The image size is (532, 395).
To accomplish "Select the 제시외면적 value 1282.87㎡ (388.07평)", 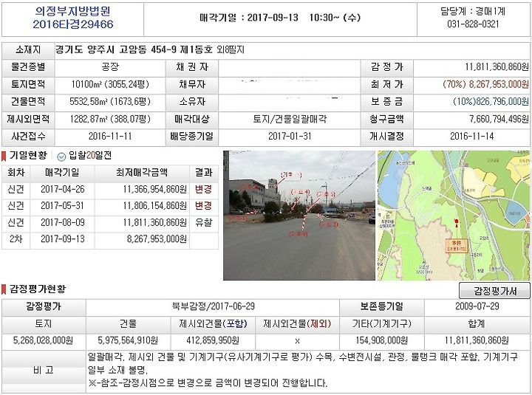I will 110,119.
